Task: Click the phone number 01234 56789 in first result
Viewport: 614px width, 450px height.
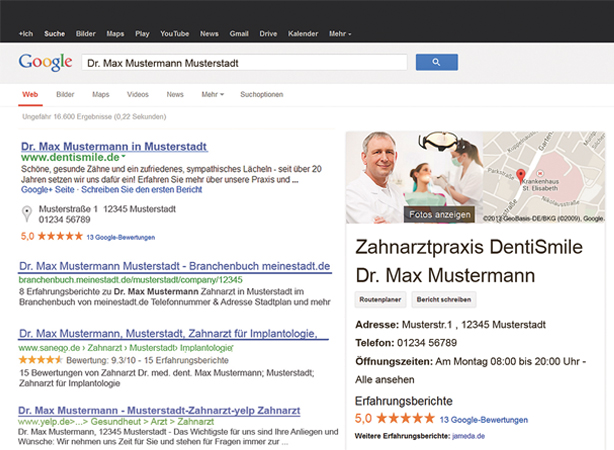Action: click(x=64, y=220)
